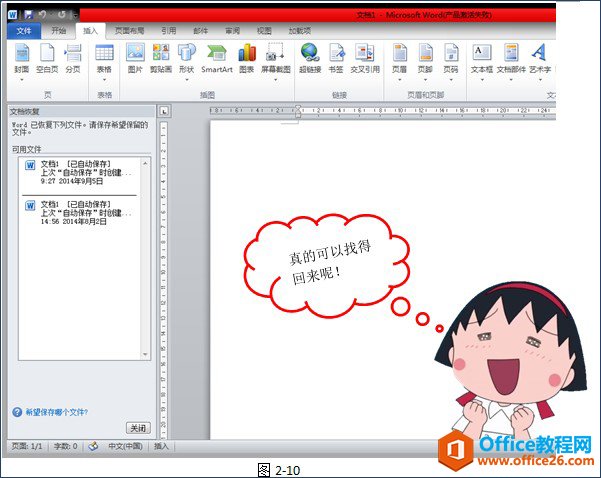Switch to the Review (审阅) tab
The height and width of the screenshot is (478, 601).
pyautogui.click(x=232, y=31)
